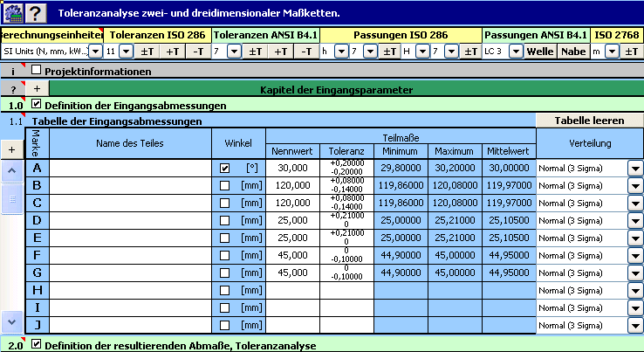Image resolution: width=644 pixels, height=352 pixels.
Task: Add a row with the plus button beside Marke
Action: tap(11, 149)
